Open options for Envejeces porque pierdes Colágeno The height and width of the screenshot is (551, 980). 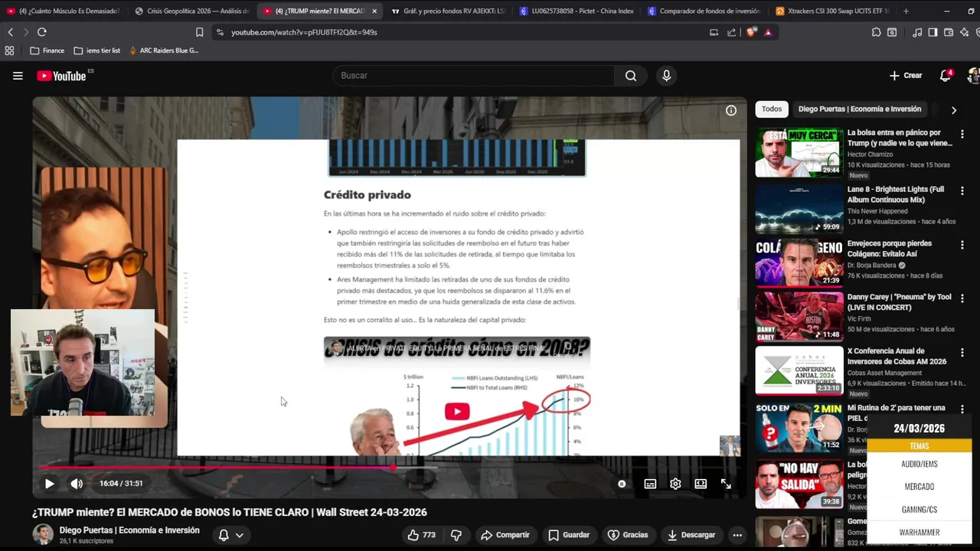tap(962, 245)
